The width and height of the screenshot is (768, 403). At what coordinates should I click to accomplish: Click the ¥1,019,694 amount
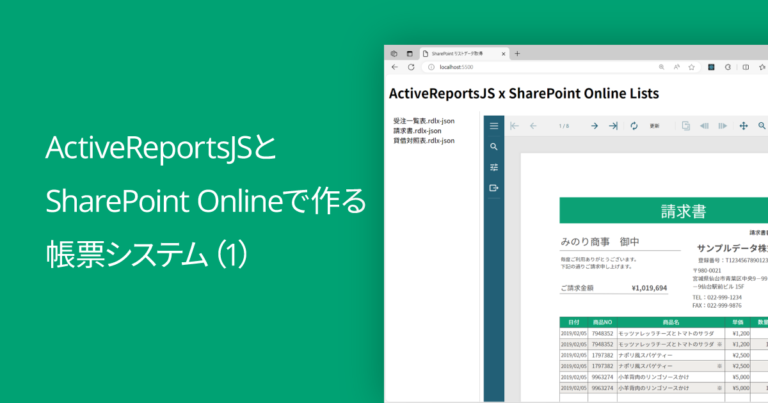tap(649, 288)
